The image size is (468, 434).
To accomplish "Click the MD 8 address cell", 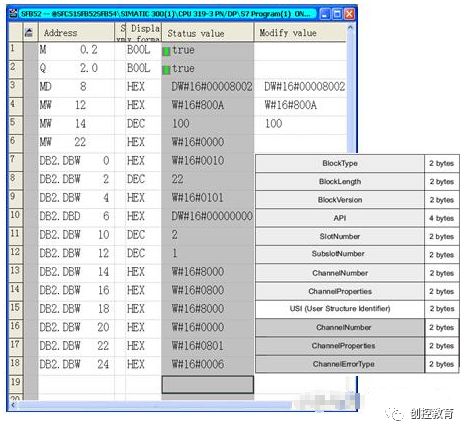I will pos(76,87).
